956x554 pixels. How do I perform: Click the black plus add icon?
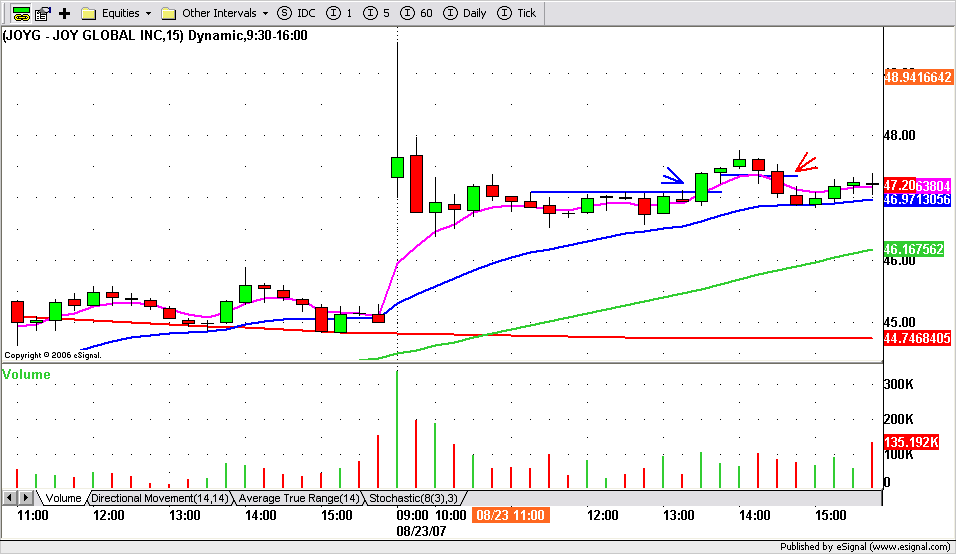coord(65,13)
